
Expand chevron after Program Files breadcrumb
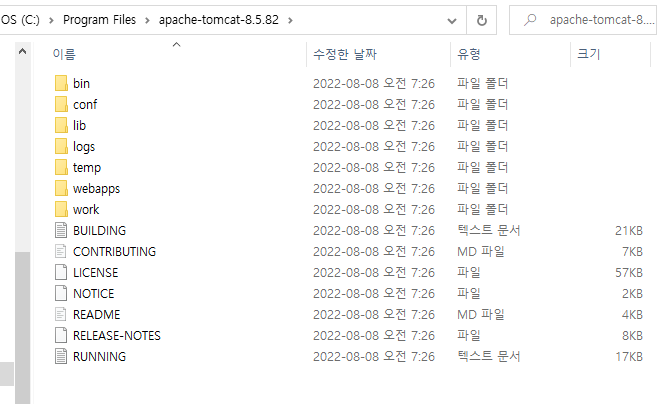coord(147,20)
